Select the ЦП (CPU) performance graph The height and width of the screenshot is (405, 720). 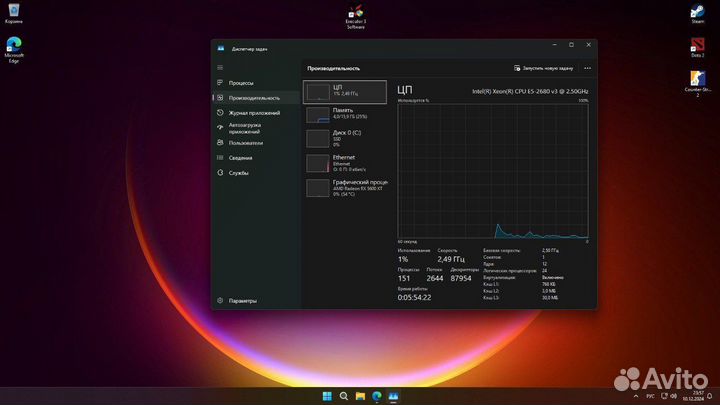click(x=344, y=92)
